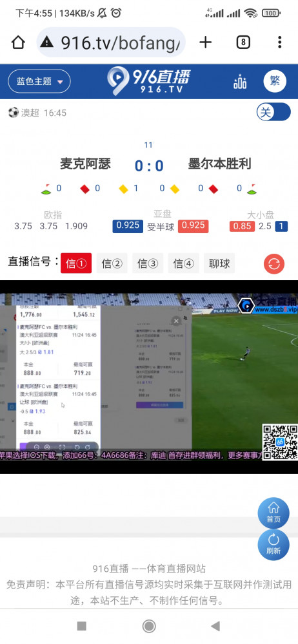
Task: Switch to signal source 信④
Action: click(x=184, y=263)
